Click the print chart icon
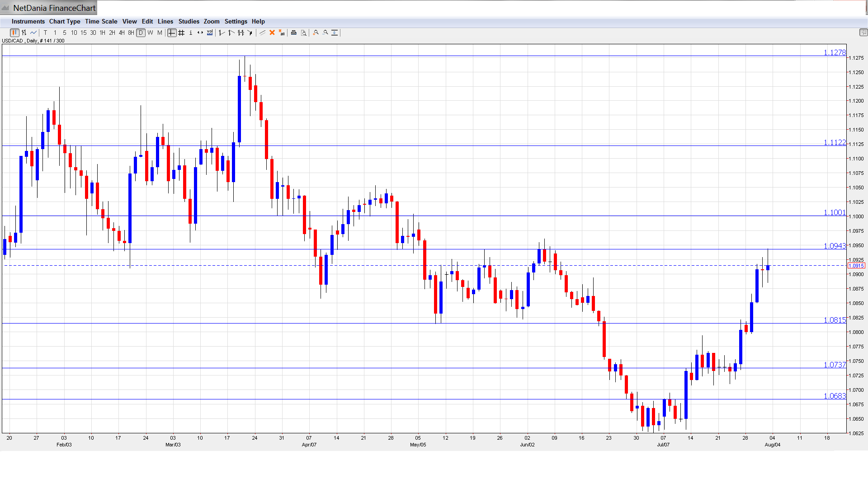This screenshot has height=488, width=868. (294, 33)
